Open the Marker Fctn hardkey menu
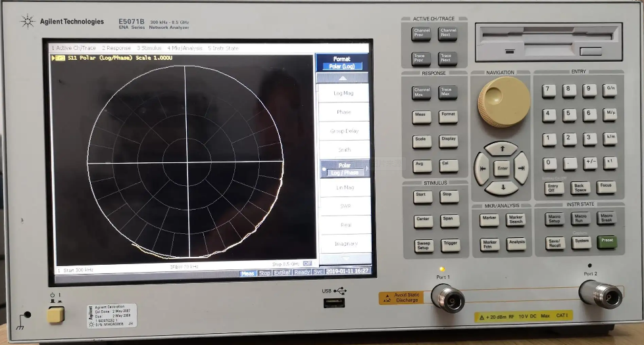644x345 pixels. 489,244
